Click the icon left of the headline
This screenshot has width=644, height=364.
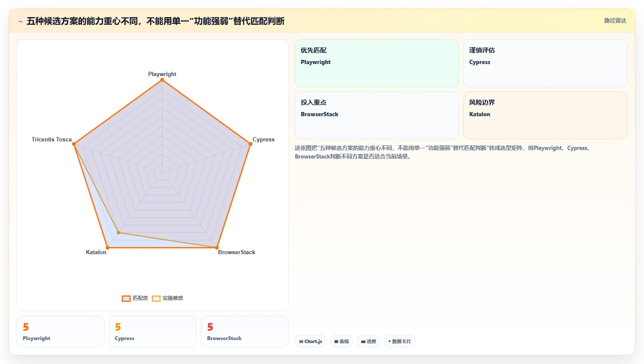[x=20, y=21]
